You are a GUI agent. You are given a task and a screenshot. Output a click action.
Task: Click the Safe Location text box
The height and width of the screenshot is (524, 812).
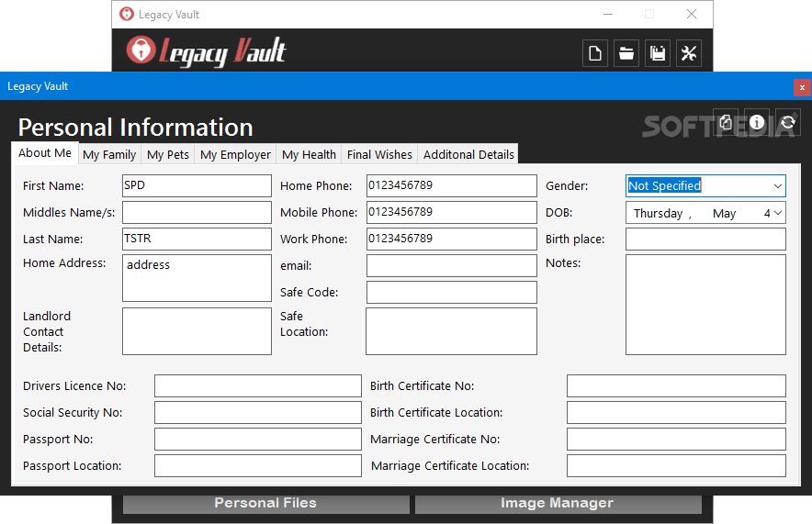[x=452, y=331]
